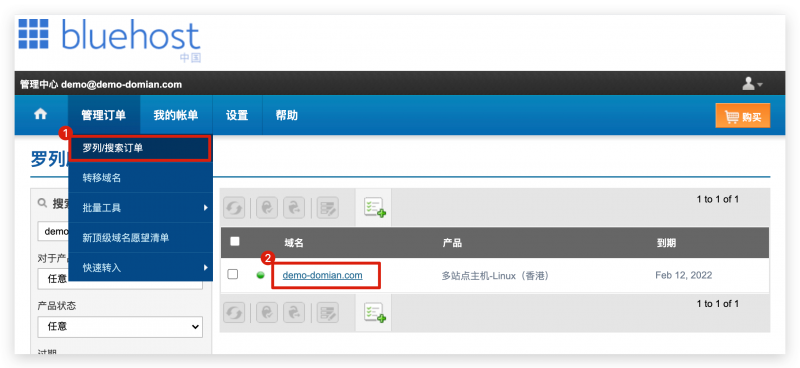Open the 帮助 menu
This screenshot has width=800, height=368.
pos(287,115)
